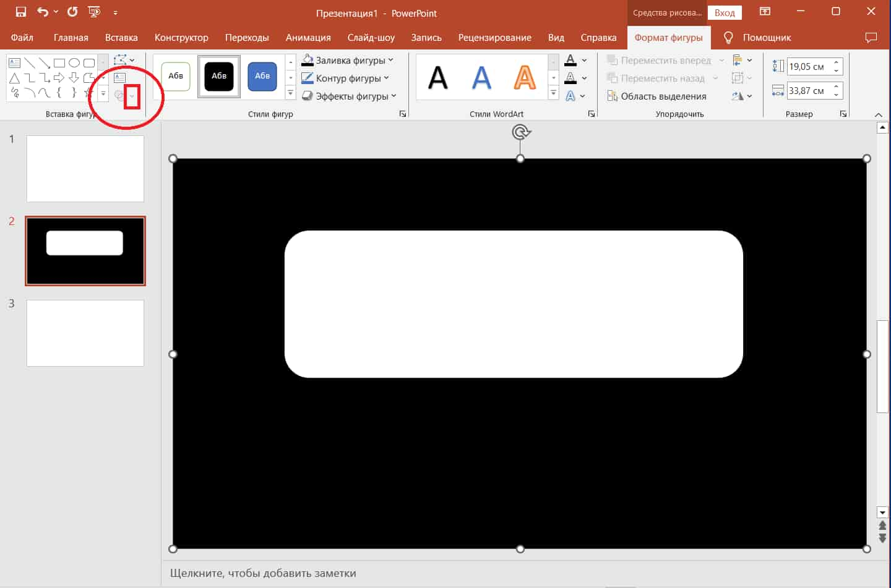Select the right block arrow shape
Screen dimensions: 891x588
pos(59,78)
